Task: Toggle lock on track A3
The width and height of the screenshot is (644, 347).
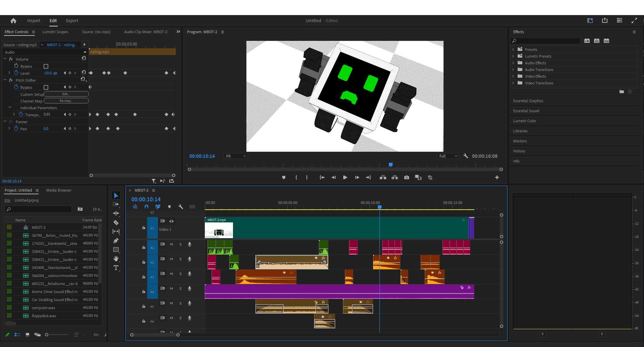Action: [143, 277]
